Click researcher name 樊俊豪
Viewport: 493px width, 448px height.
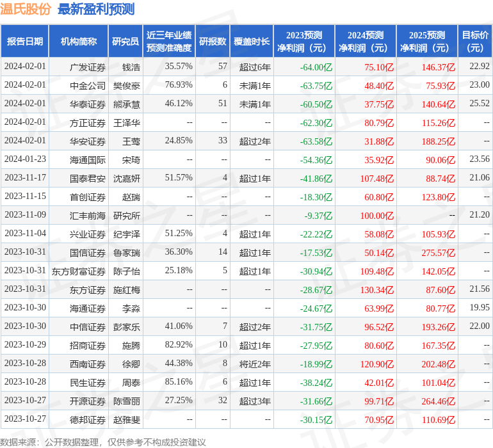click(x=127, y=86)
